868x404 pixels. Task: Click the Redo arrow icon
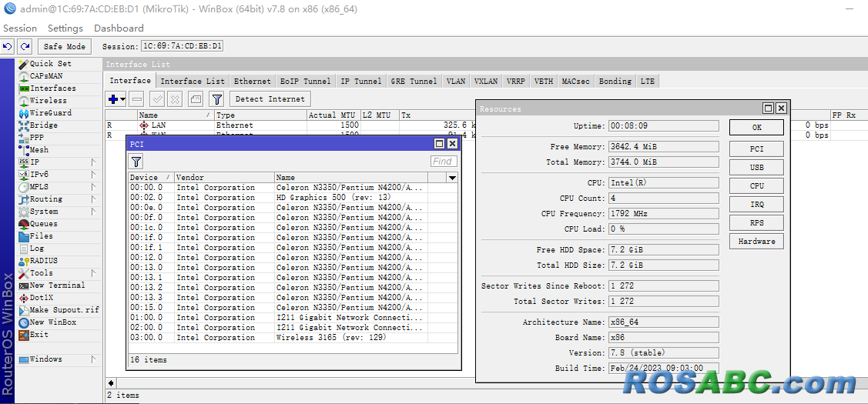pos(25,46)
